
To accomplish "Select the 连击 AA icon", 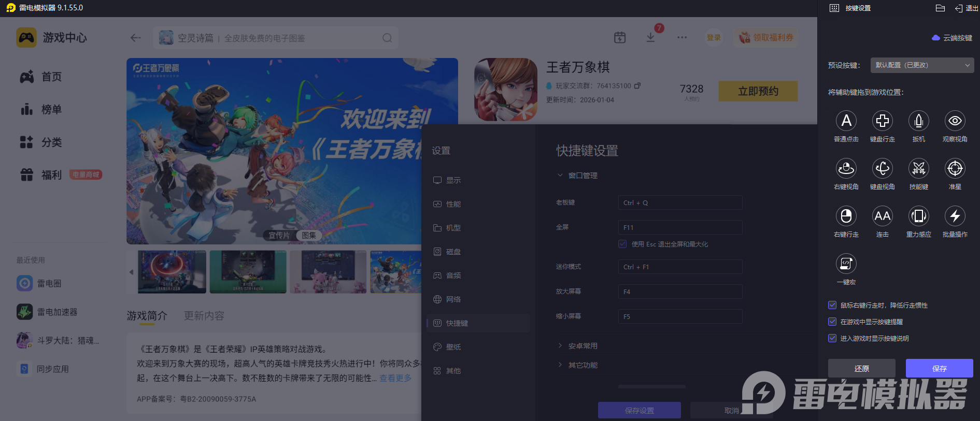I will pos(883,216).
